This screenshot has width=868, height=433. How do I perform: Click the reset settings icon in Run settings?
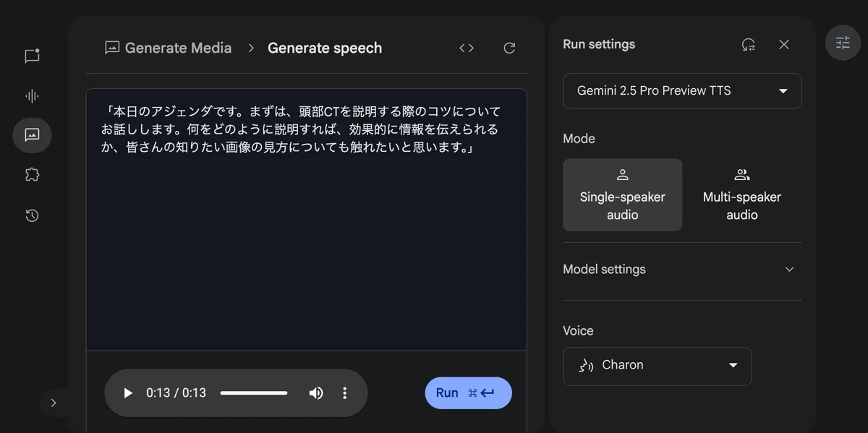coord(749,45)
